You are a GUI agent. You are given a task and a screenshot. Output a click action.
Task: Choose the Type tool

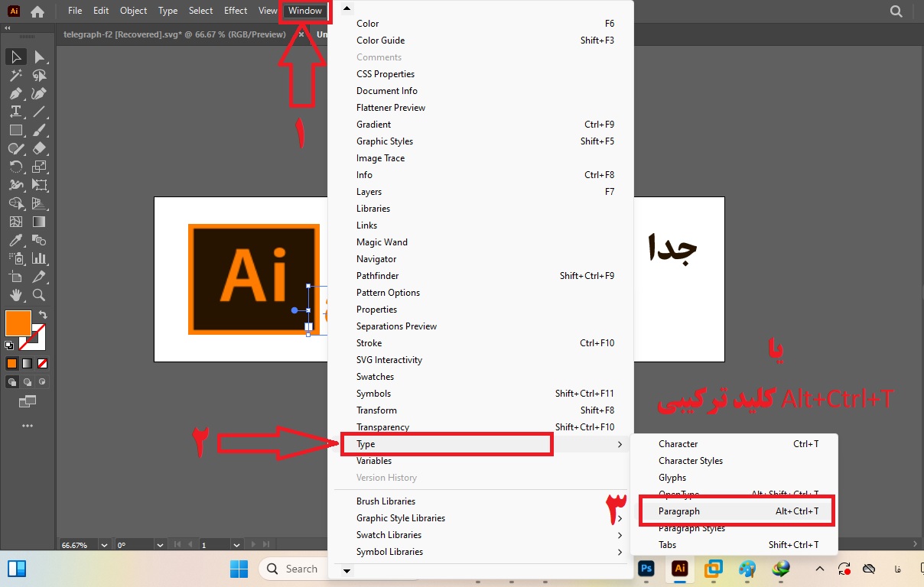(x=15, y=112)
